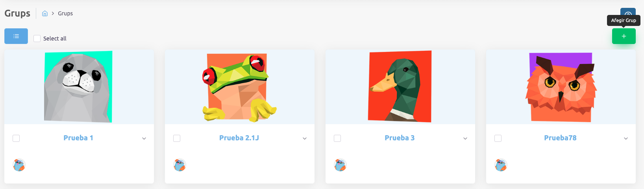Click the seal thumbnail for Prueba 1

pos(78,87)
